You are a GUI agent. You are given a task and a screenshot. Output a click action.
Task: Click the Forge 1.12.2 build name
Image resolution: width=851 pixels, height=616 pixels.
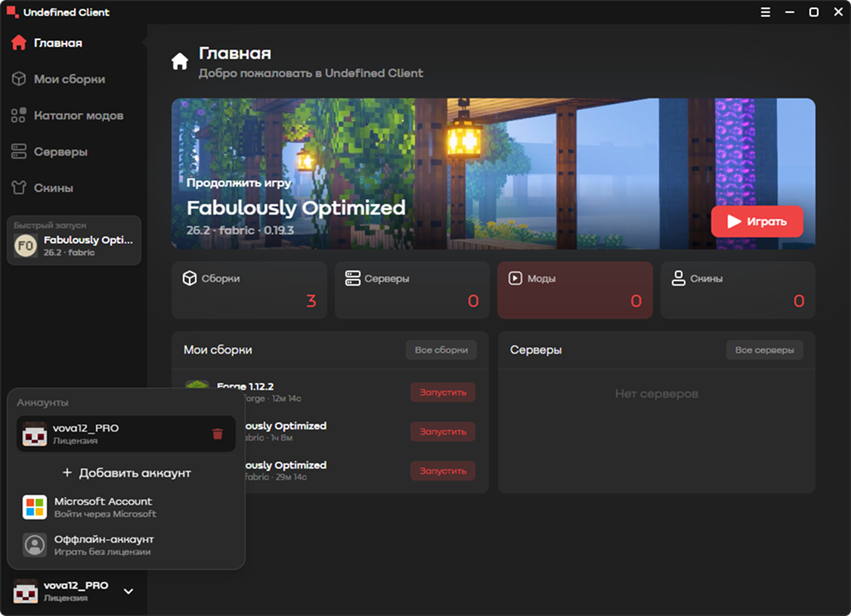click(246, 386)
